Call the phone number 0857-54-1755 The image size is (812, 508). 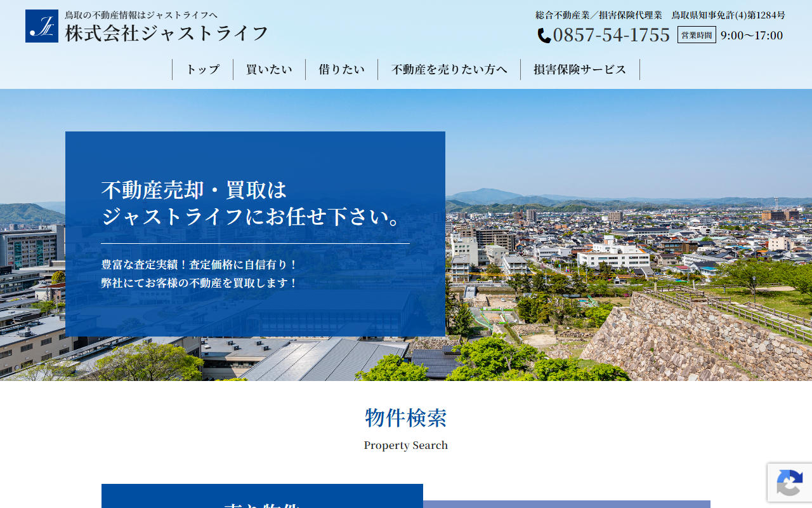(611, 35)
